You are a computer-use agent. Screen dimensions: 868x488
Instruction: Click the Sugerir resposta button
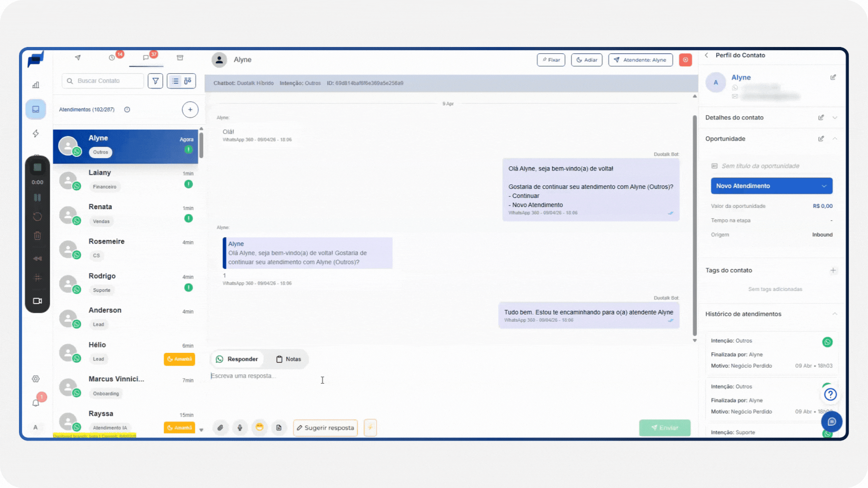click(x=325, y=427)
